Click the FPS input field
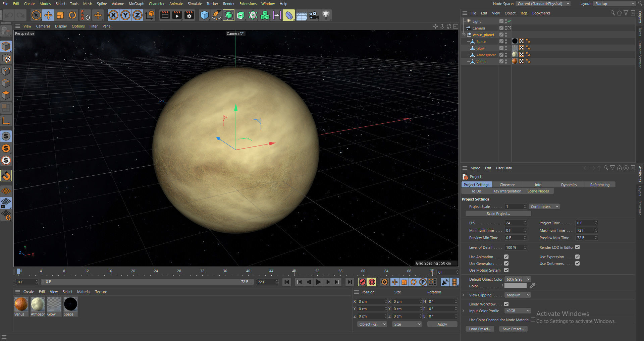This screenshot has width=644, height=341. (516, 223)
